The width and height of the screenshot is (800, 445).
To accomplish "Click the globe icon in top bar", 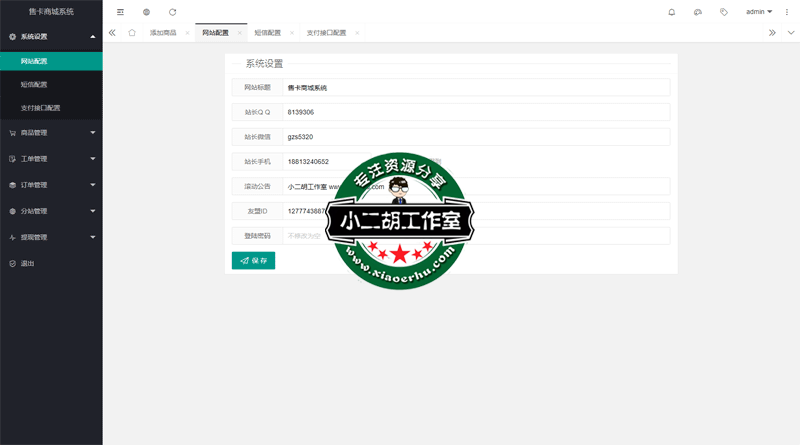I will coord(147,12).
